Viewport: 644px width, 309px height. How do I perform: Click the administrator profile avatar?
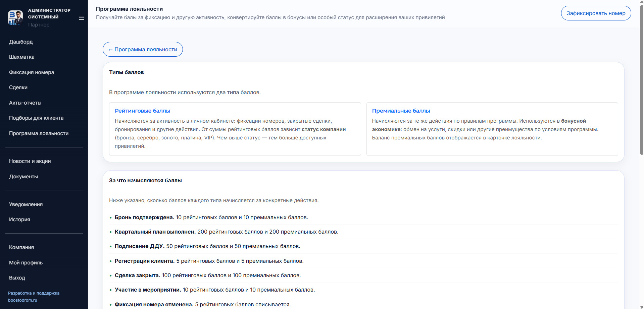pyautogui.click(x=15, y=17)
